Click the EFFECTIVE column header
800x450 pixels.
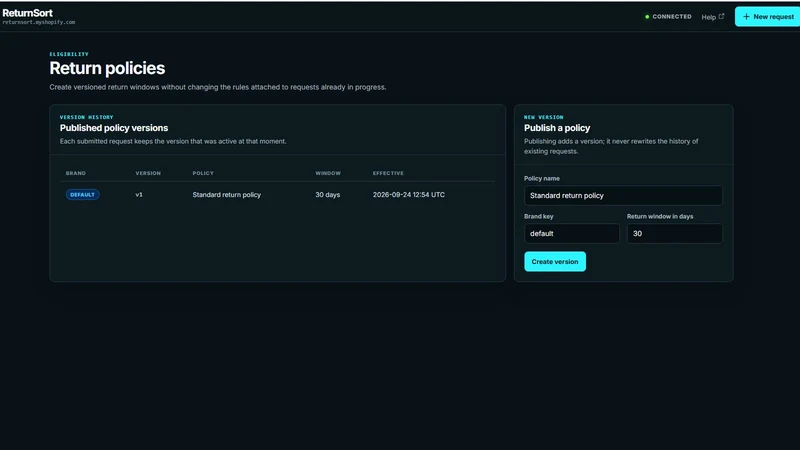(x=388, y=173)
